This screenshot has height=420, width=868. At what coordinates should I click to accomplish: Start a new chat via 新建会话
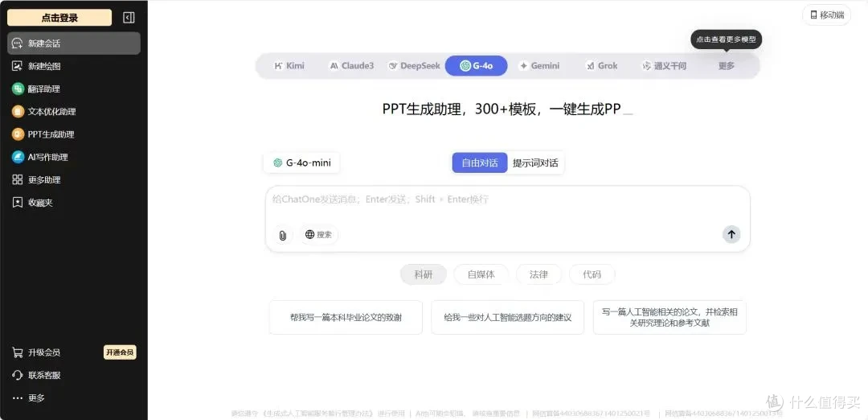[x=74, y=43]
